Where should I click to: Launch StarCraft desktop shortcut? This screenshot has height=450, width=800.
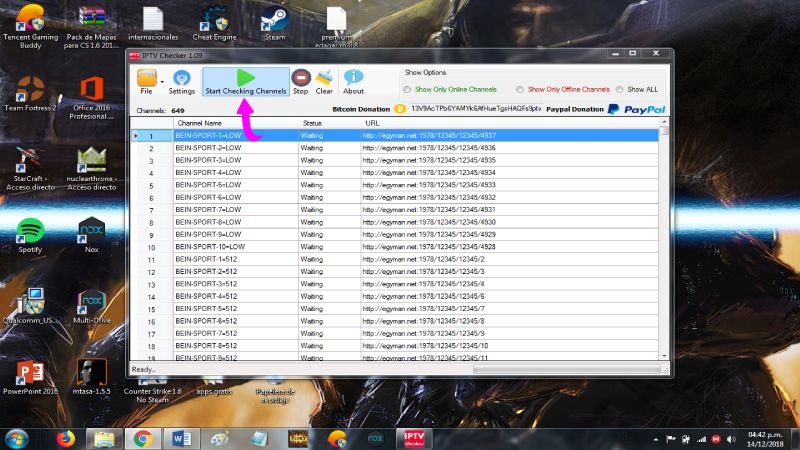point(30,168)
